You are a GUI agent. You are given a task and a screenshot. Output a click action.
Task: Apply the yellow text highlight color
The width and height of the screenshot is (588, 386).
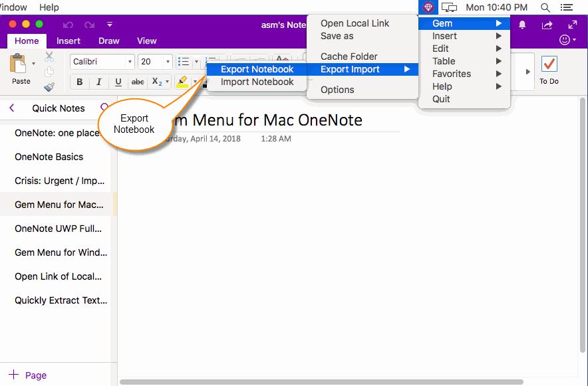coord(182,82)
